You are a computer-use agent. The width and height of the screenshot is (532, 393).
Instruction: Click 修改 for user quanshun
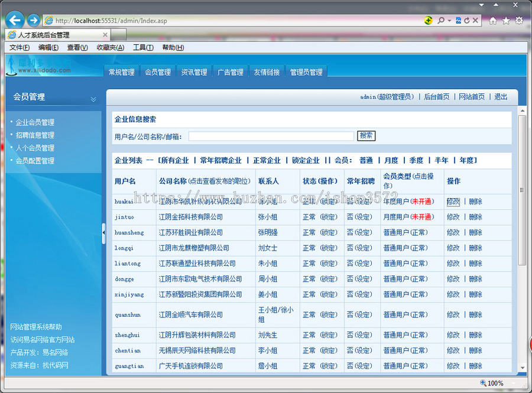(x=453, y=315)
